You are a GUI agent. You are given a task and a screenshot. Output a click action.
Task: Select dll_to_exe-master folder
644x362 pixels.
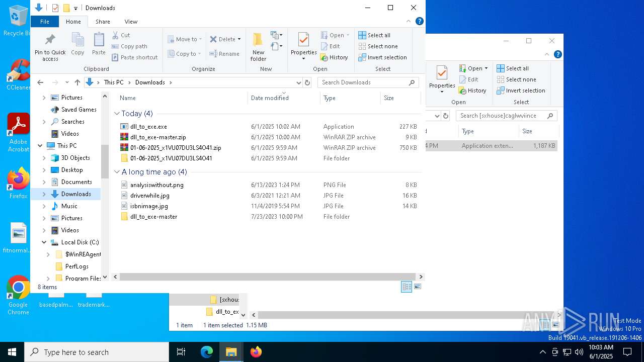point(269,217)
